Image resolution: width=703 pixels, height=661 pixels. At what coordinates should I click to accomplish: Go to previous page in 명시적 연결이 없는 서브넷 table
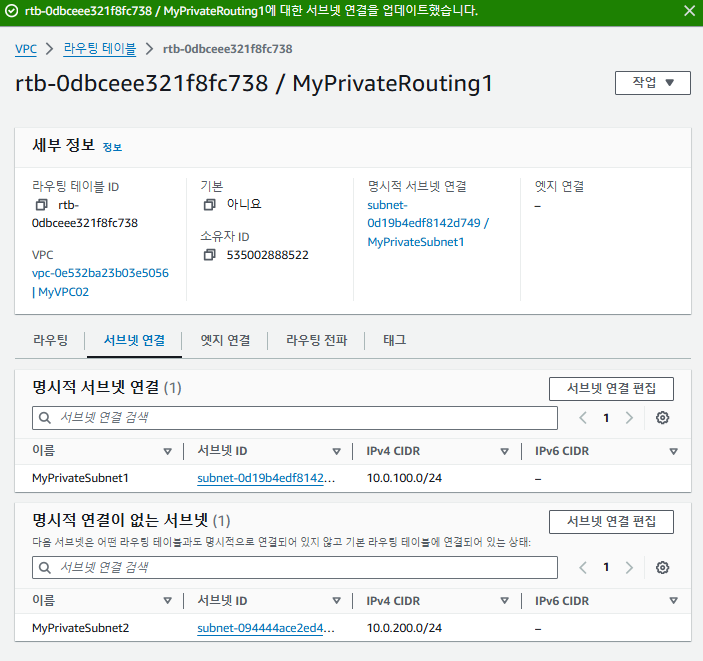(x=583, y=568)
